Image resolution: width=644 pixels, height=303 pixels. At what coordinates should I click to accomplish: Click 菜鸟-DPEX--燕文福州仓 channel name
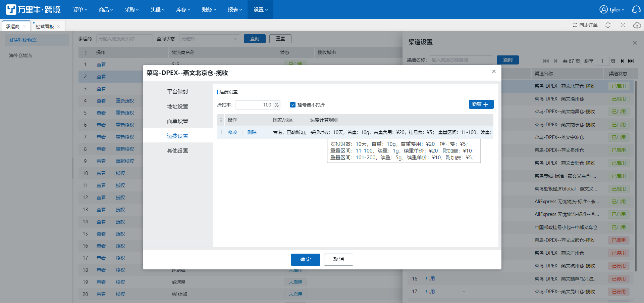coord(559,99)
